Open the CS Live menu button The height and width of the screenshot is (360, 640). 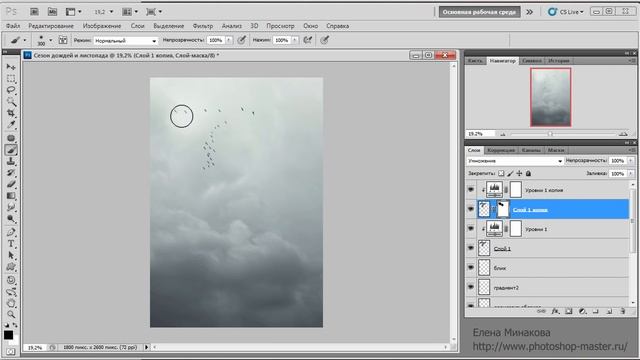[x=566, y=12]
